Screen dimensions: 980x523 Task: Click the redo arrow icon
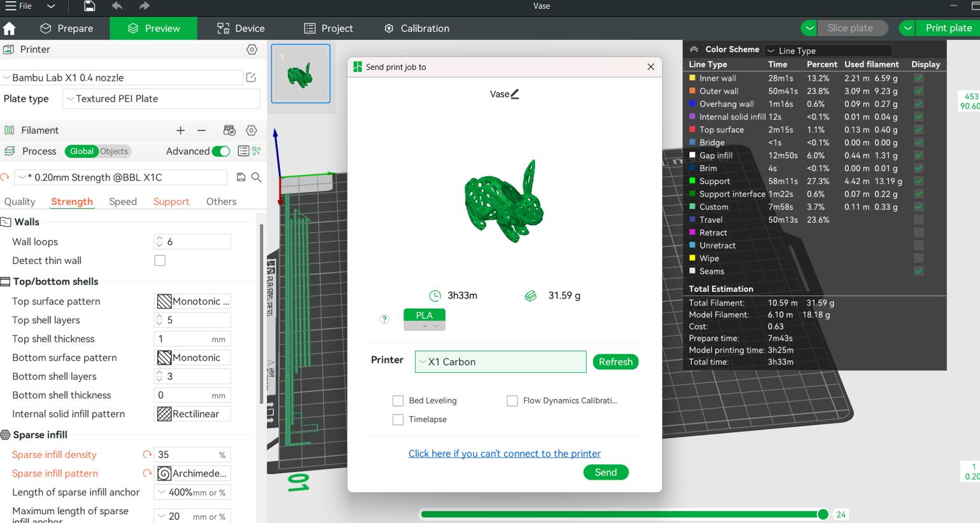pyautogui.click(x=144, y=6)
